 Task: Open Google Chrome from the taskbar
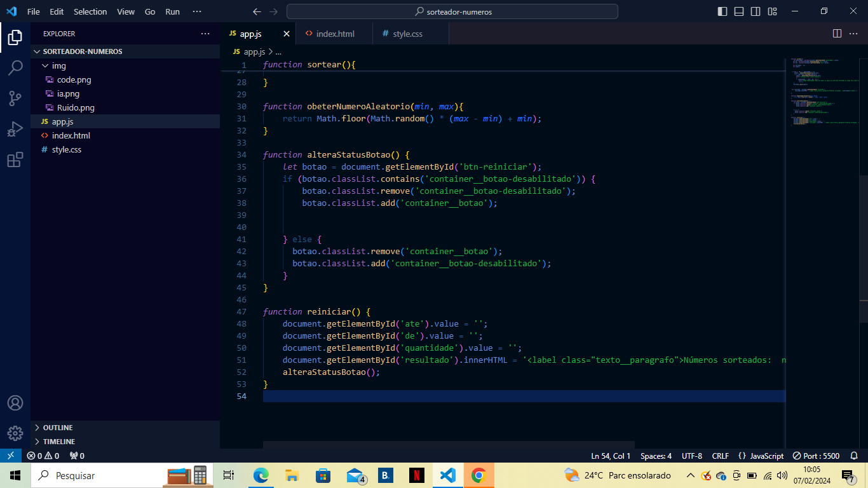click(478, 475)
